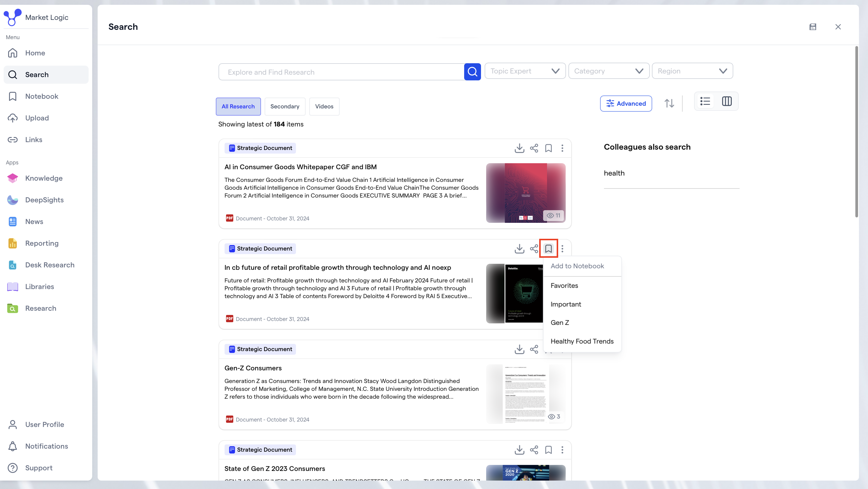868x489 pixels.
Task: Share the future of retail document
Action: click(x=534, y=249)
